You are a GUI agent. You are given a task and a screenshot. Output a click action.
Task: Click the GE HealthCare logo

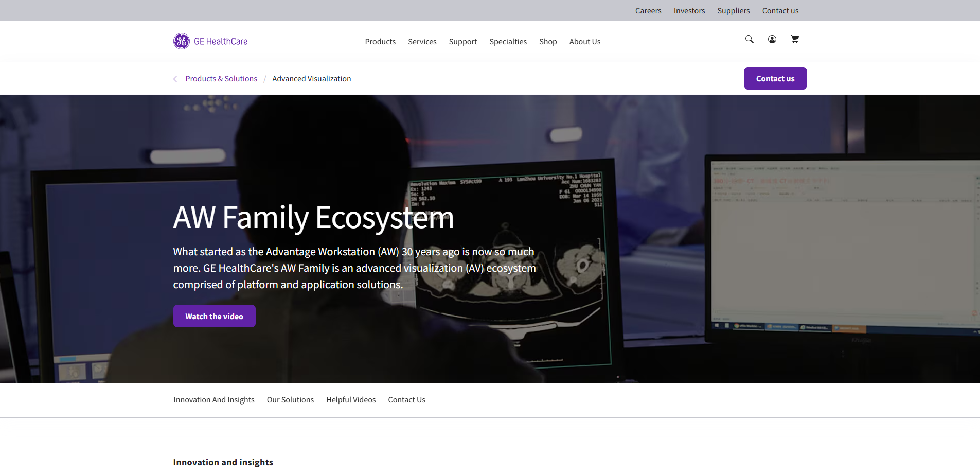[210, 41]
